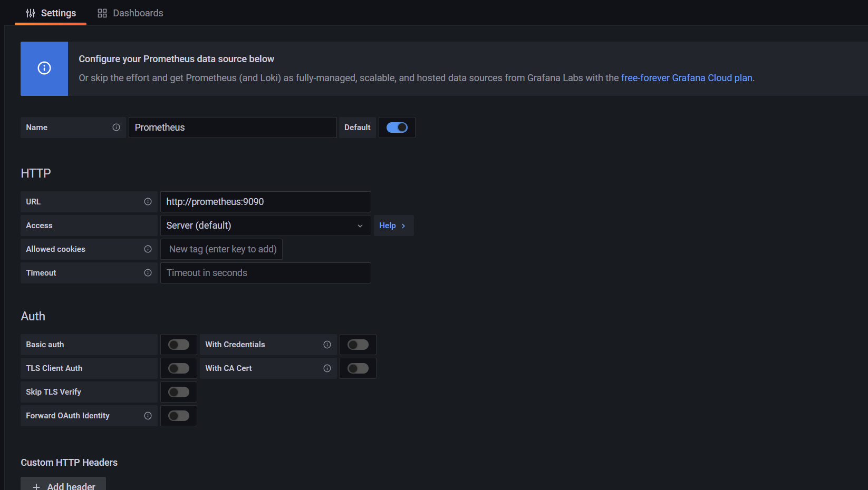Click info icon beside With CA Cert
This screenshot has width=868, height=490.
click(x=327, y=368)
